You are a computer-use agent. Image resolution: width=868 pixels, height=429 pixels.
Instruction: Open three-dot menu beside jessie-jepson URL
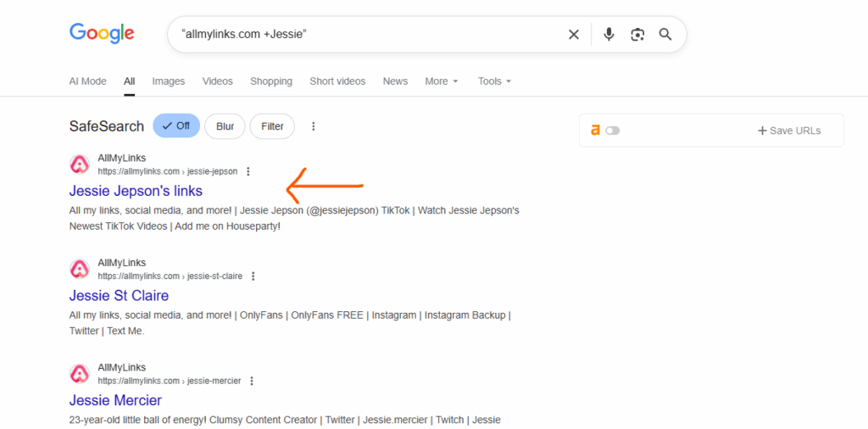point(248,171)
